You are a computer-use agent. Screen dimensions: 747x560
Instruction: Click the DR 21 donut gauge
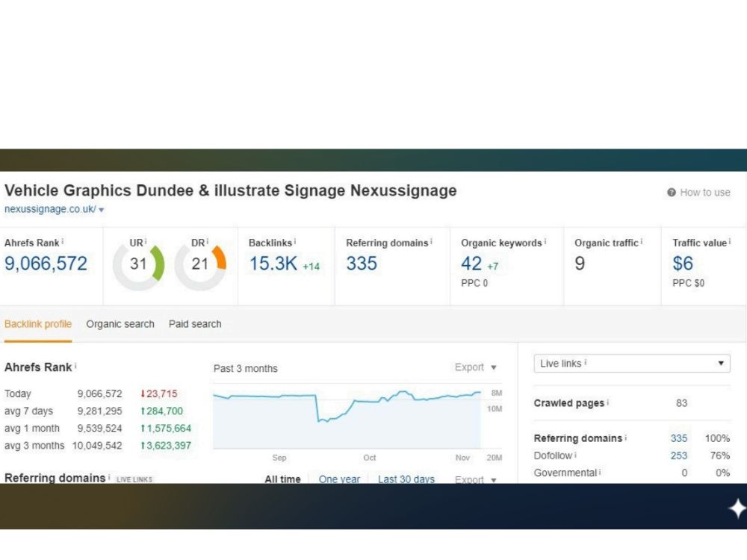(x=200, y=266)
